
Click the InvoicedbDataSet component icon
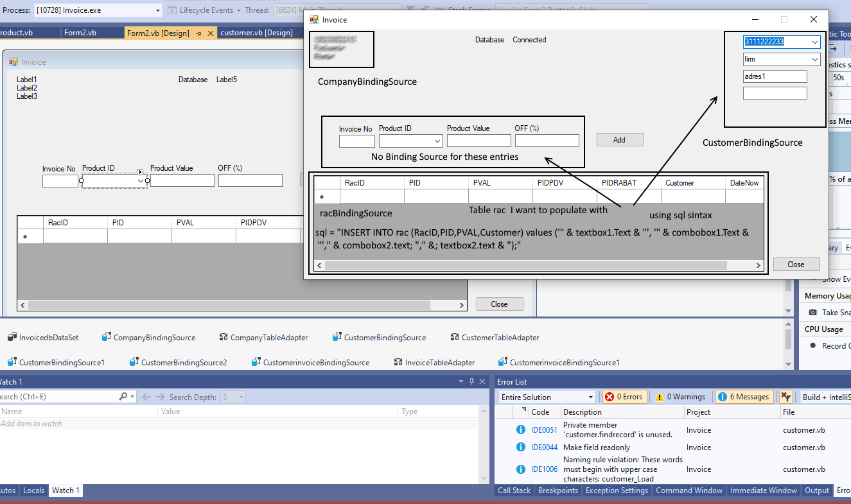pos(12,337)
